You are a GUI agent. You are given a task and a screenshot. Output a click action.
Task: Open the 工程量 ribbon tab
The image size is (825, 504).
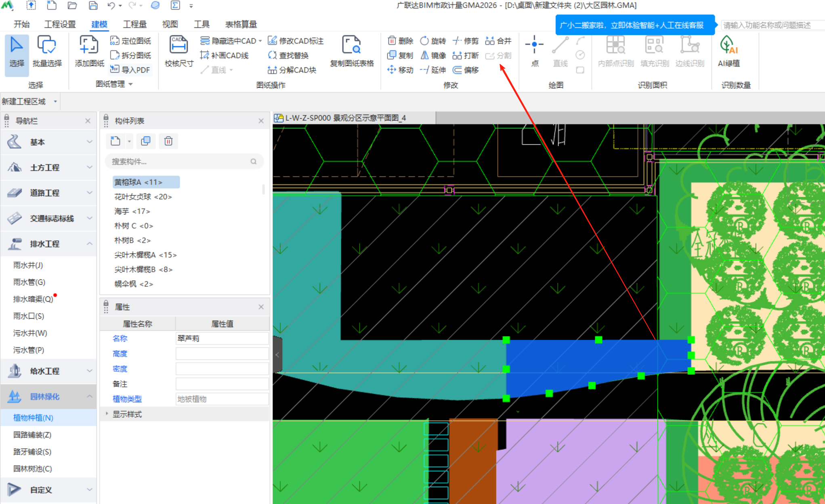[x=135, y=24]
